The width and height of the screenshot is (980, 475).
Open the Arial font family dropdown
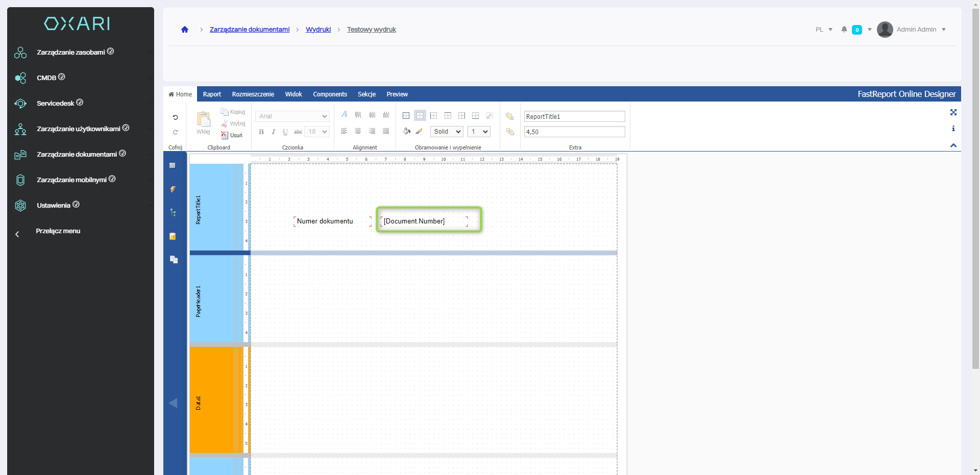click(292, 116)
